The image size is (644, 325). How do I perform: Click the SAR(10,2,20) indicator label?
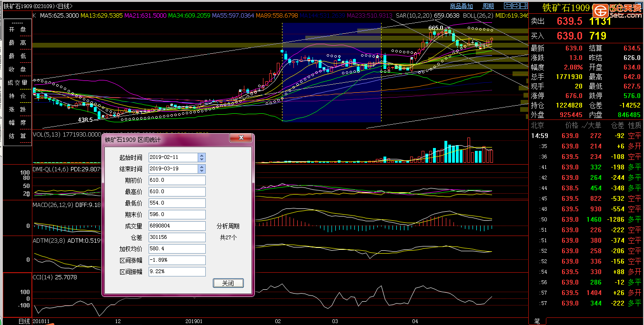tap(414, 16)
